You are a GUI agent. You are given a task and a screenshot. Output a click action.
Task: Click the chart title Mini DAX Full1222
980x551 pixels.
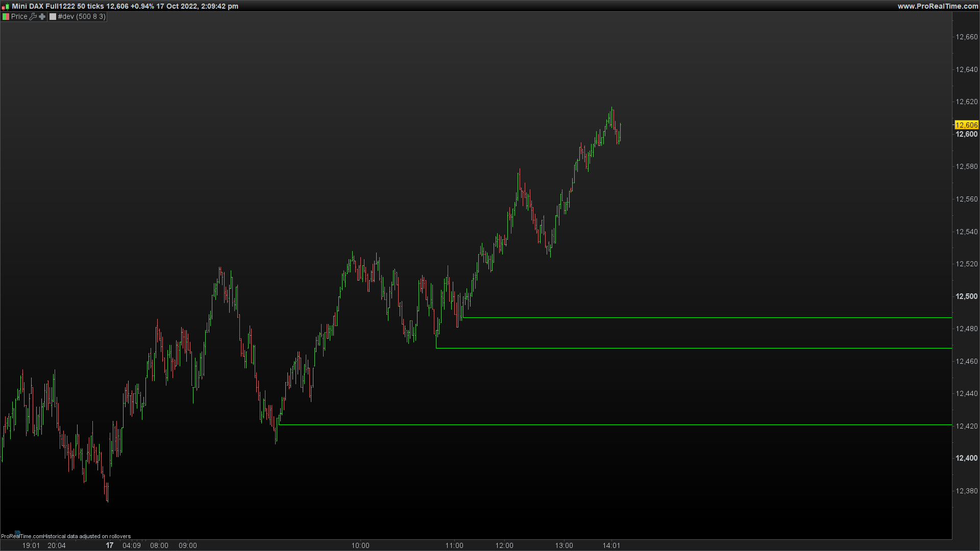[43, 6]
